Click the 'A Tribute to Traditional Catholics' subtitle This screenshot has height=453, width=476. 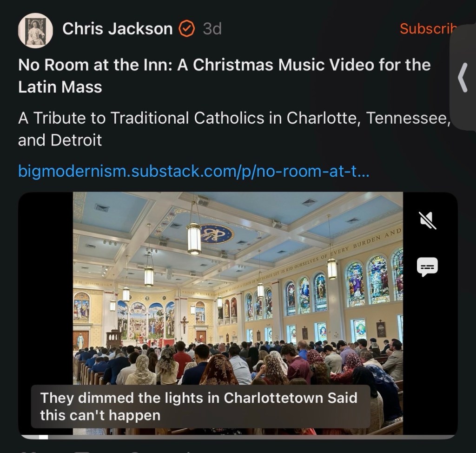tap(234, 129)
